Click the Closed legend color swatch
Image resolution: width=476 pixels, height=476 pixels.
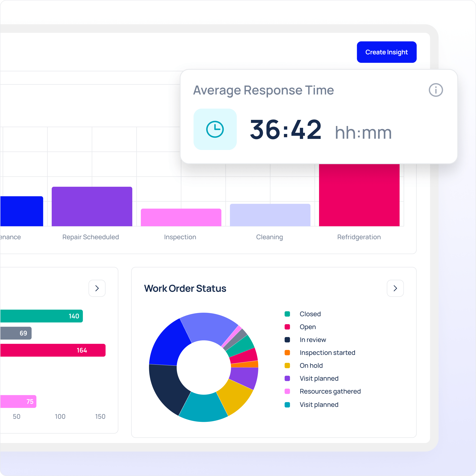(287, 314)
